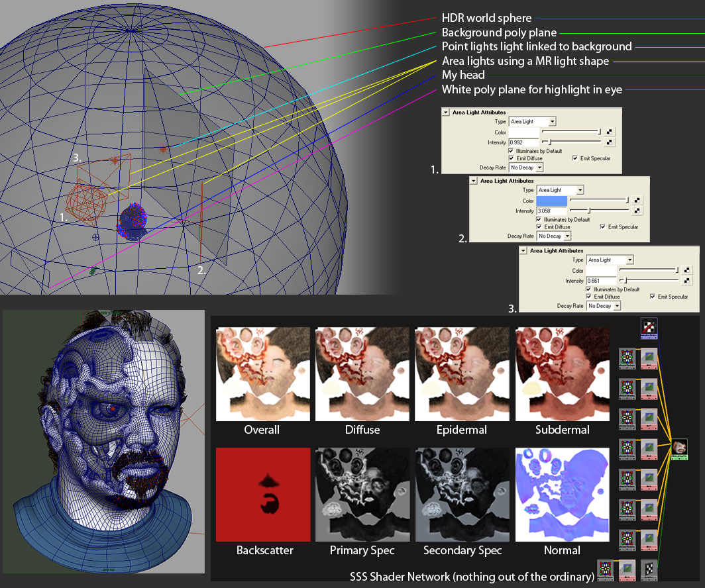The height and width of the screenshot is (588, 705).
Task: Click Color map button in 0.661 intensity panel
Action: pos(686,270)
